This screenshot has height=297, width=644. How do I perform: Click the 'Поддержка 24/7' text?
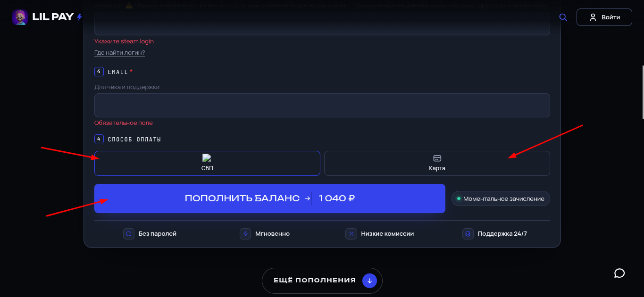click(502, 233)
